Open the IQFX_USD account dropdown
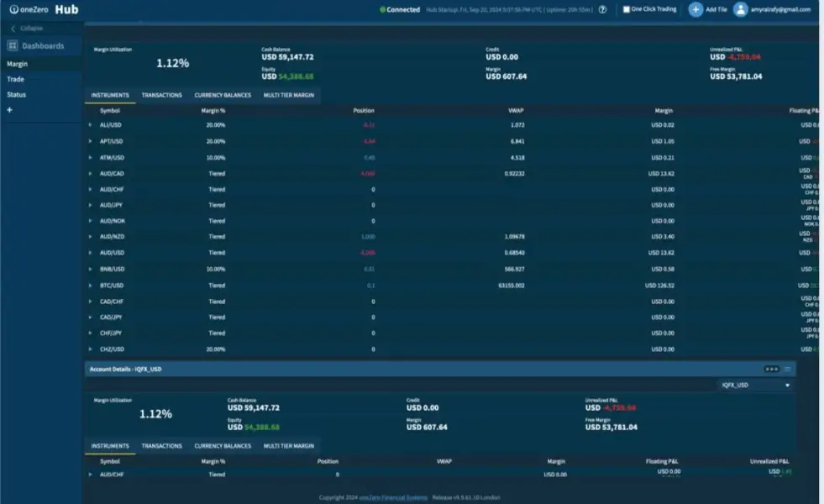This screenshot has width=824, height=504. point(755,386)
